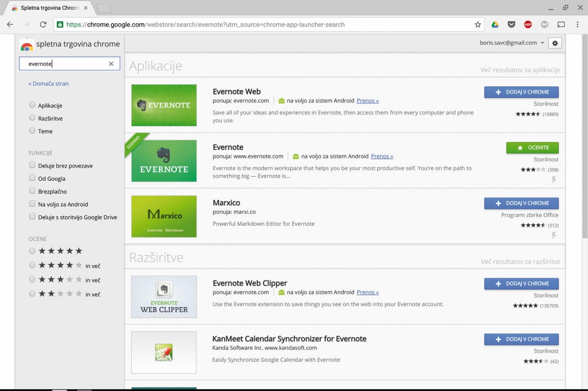Enable the Deluje brez povezave checkbox
Screen dimensions: 588x391
click(32, 165)
